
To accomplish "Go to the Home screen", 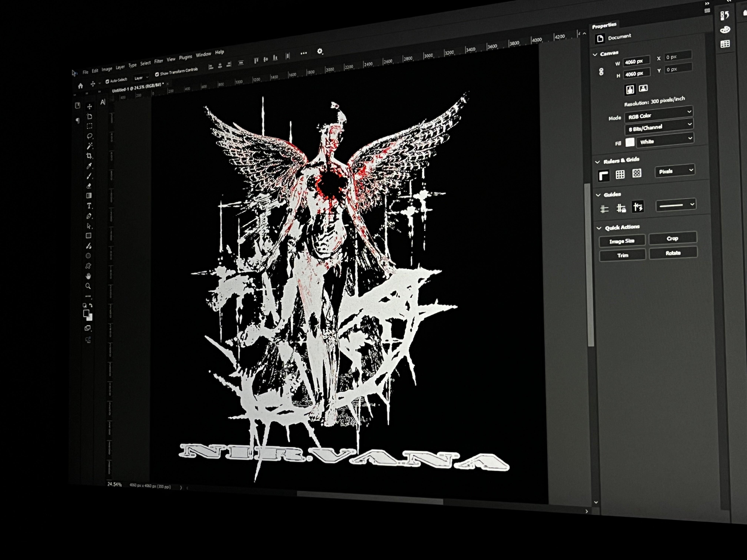I will point(80,86).
